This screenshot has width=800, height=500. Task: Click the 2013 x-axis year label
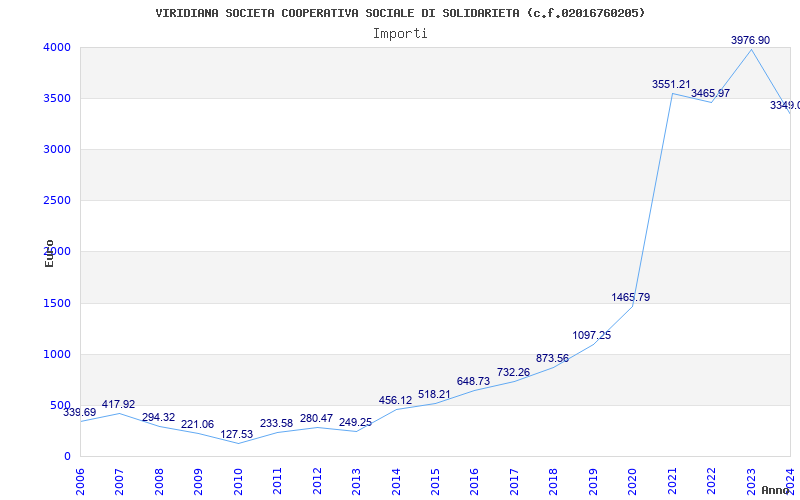coord(356,481)
